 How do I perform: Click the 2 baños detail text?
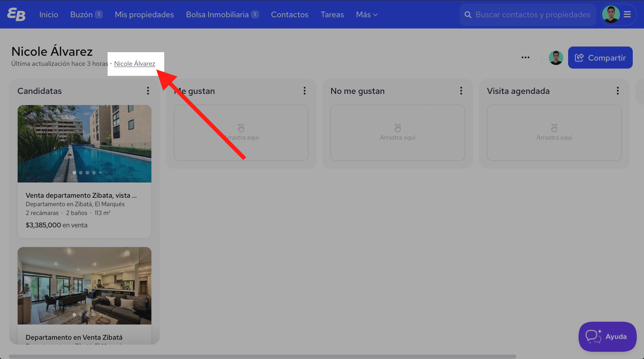pyautogui.click(x=77, y=213)
